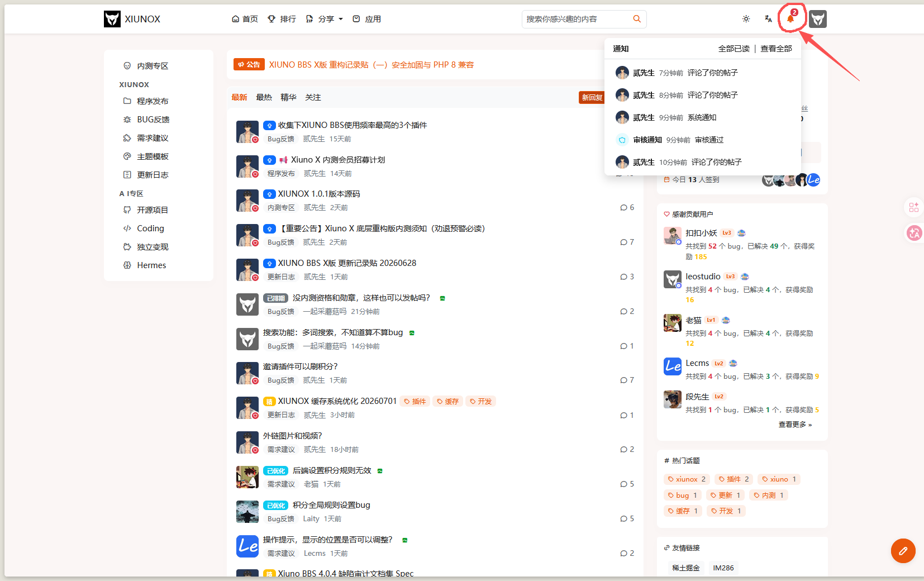This screenshot has height=581, width=924.
Task: Switch to the 最新 tab
Action: tap(239, 97)
